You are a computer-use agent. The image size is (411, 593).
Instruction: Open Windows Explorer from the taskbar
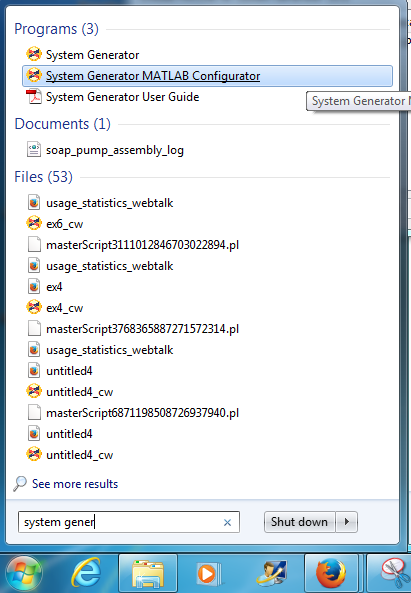(148, 573)
